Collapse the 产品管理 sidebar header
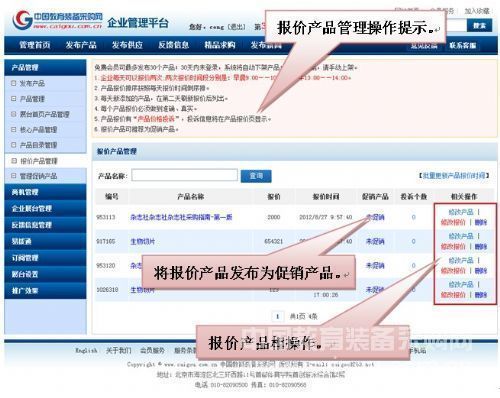 45,68
